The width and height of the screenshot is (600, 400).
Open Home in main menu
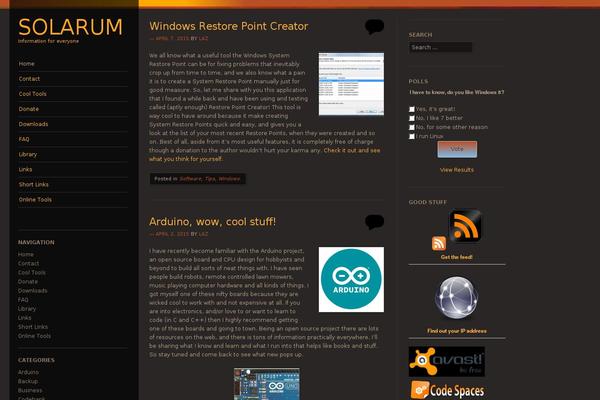(26, 64)
